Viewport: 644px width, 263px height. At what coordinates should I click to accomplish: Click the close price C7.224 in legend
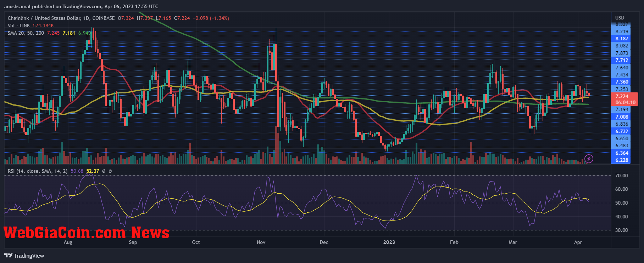point(182,18)
